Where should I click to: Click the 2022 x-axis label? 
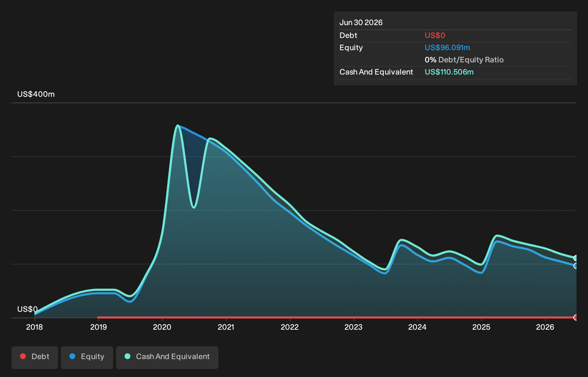[x=290, y=327]
